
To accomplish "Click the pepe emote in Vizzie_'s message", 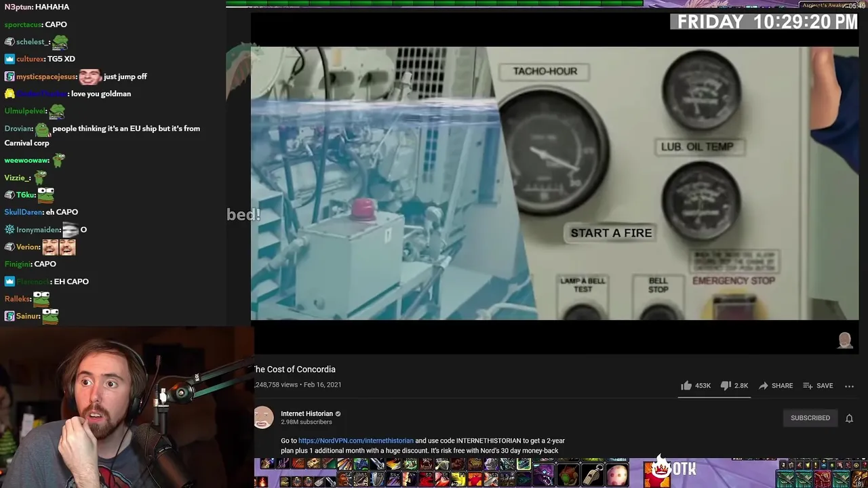I will tap(41, 178).
